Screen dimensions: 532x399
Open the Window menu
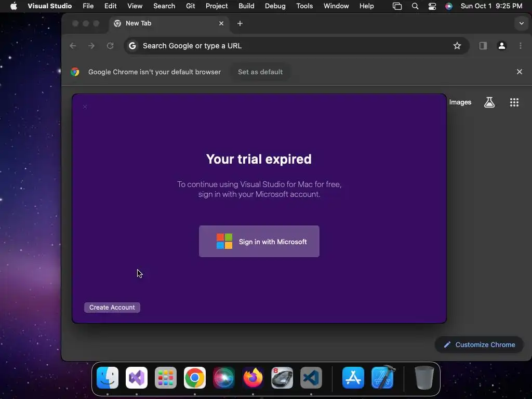click(336, 6)
